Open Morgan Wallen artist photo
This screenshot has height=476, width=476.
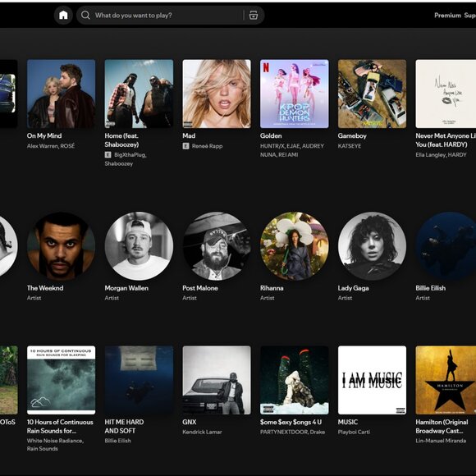click(139, 246)
